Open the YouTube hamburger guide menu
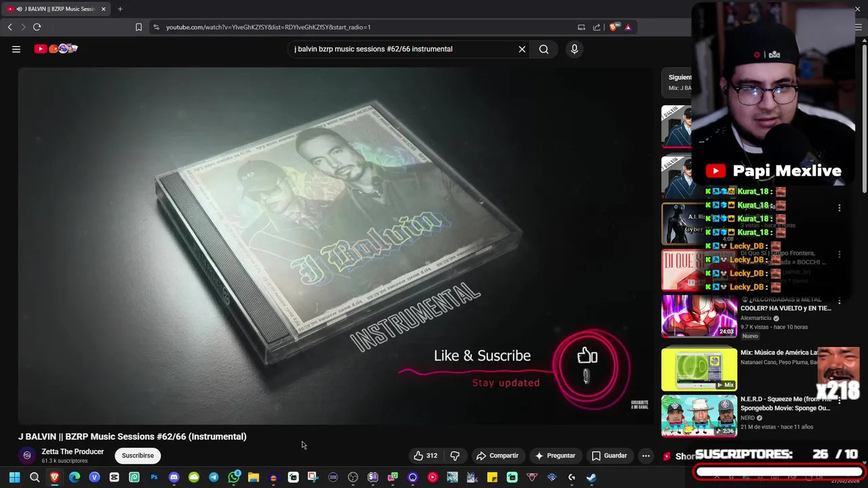Viewport: 868px width, 488px height. click(16, 49)
